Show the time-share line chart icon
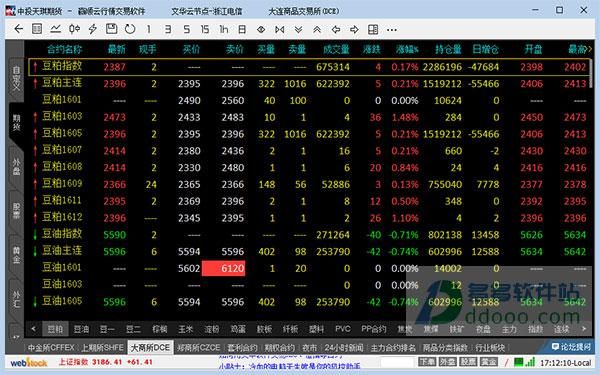The width and height of the screenshot is (600, 375). tap(55, 29)
